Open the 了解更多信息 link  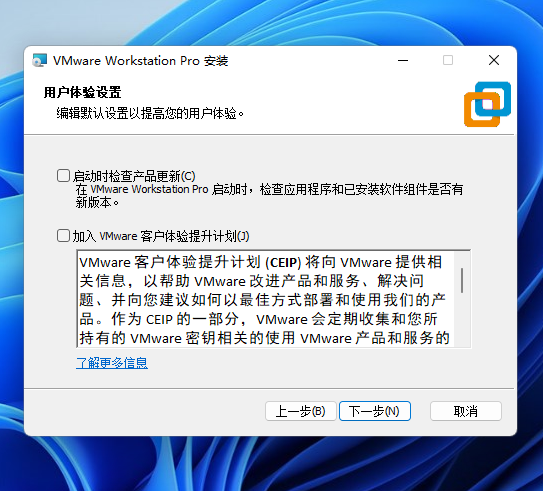click(112, 363)
